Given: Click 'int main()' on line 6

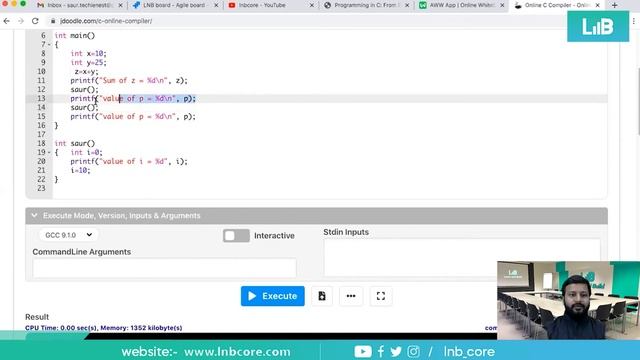Looking at the screenshot, I should click(x=75, y=36).
